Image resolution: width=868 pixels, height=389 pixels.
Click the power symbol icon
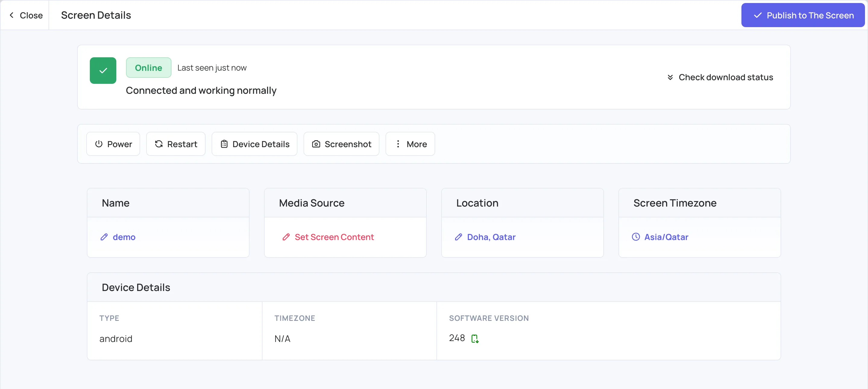(x=99, y=144)
